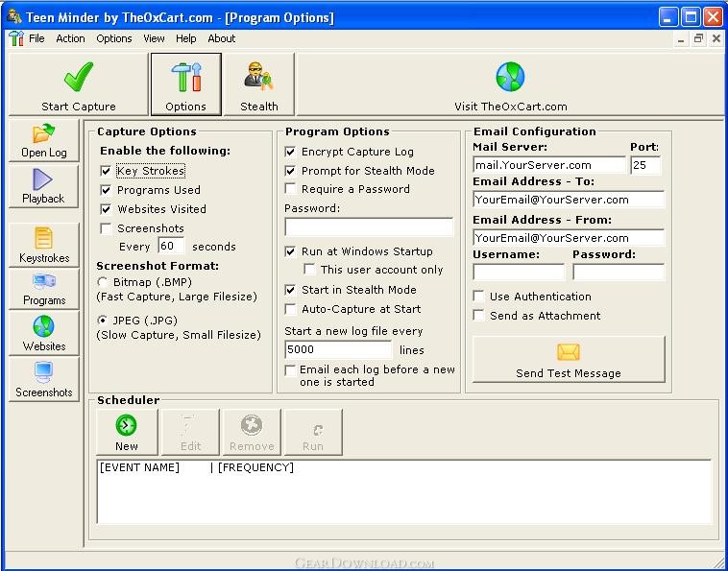Toggle Start in Stealth Mode

(x=291, y=290)
